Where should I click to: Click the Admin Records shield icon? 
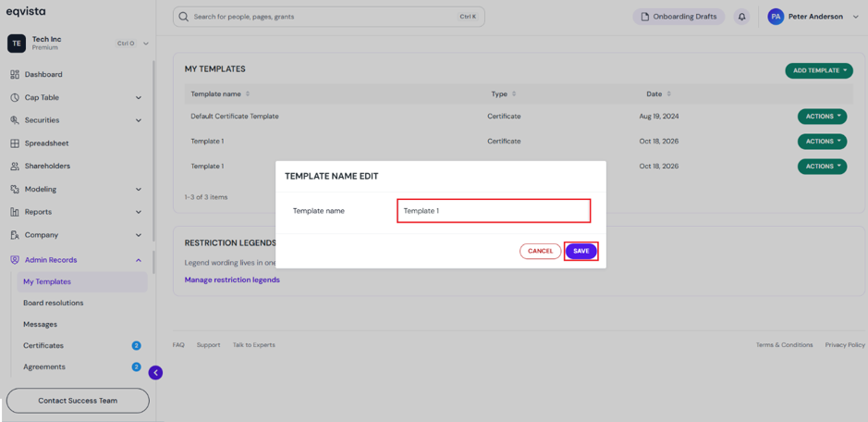(15, 259)
